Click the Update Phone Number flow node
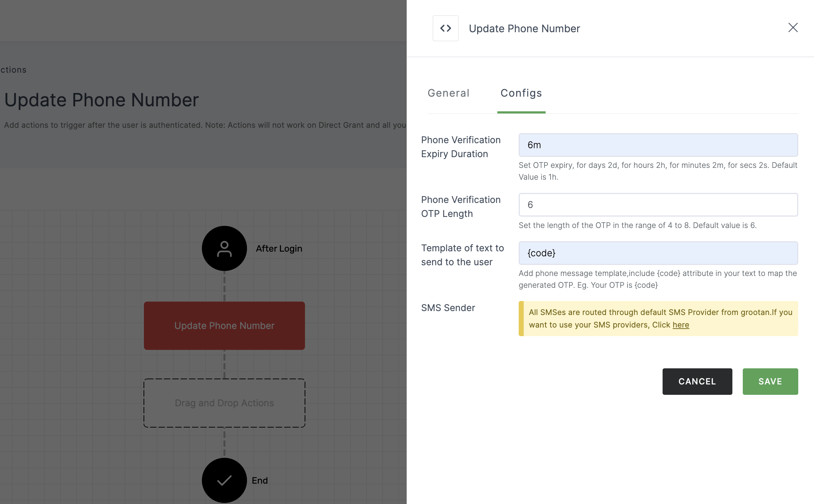 pos(224,325)
